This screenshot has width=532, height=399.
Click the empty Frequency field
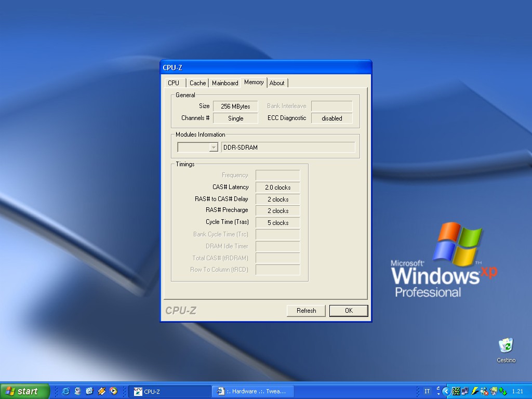(x=278, y=175)
